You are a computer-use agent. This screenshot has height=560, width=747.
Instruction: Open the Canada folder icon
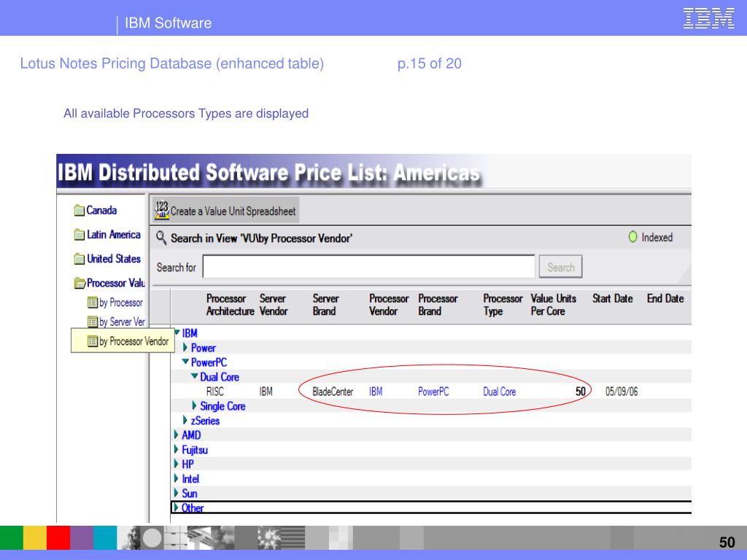pyautogui.click(x=79, y=211)
